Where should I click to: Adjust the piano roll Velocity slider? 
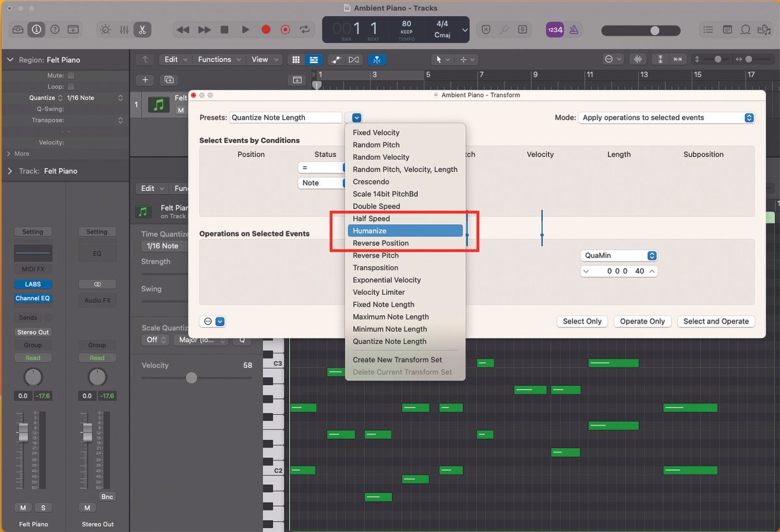point(191,377)
